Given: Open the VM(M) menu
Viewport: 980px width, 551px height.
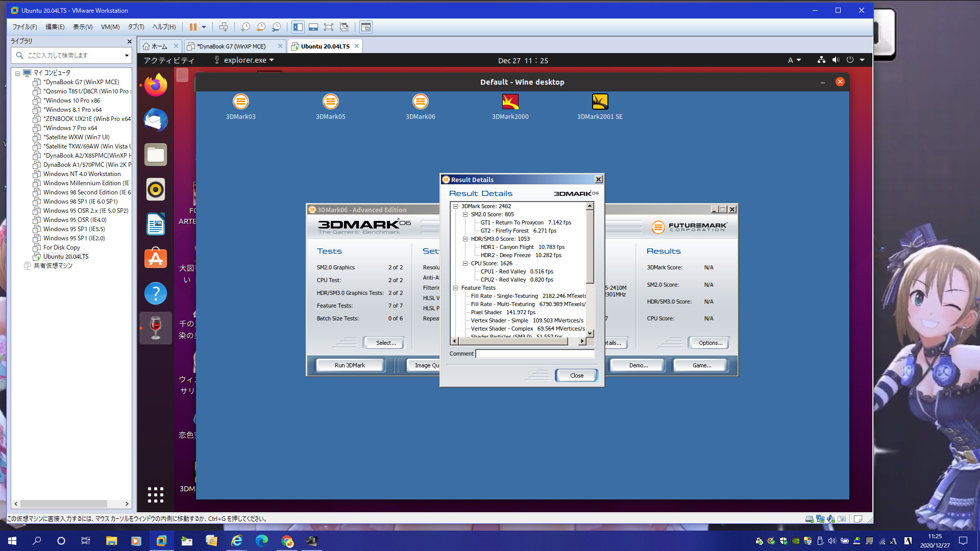Looking at the screenshot, I should [x=110, y=27].
